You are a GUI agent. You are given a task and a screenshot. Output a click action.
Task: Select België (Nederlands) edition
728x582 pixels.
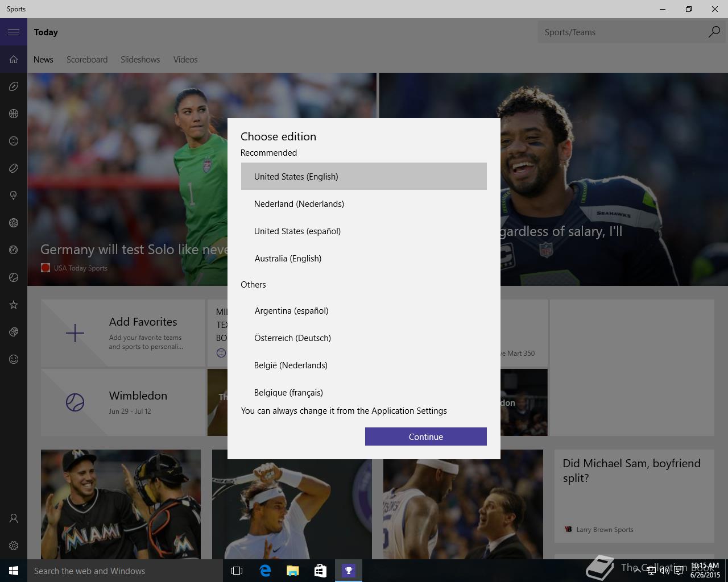(x=364, y=365)
